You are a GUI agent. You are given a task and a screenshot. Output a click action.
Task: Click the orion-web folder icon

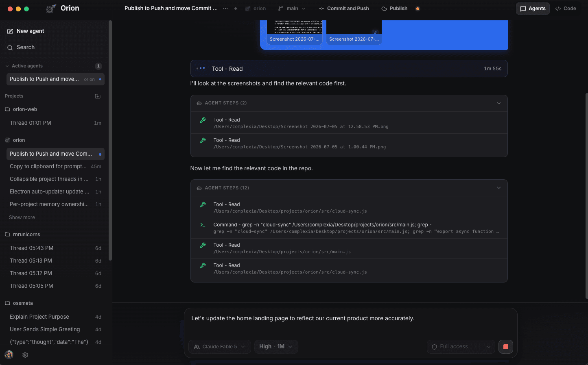click(7, 109)
